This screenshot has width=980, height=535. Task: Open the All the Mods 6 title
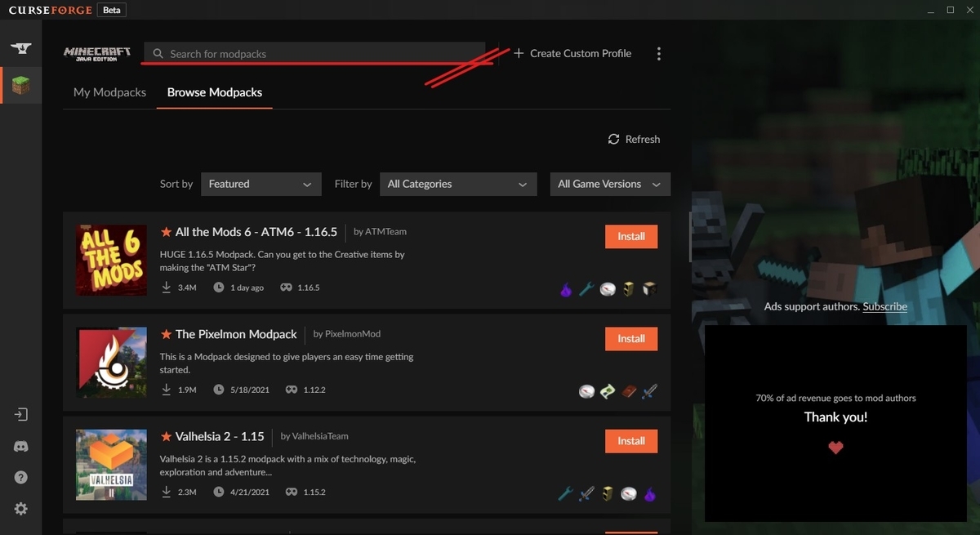point(256,232)
